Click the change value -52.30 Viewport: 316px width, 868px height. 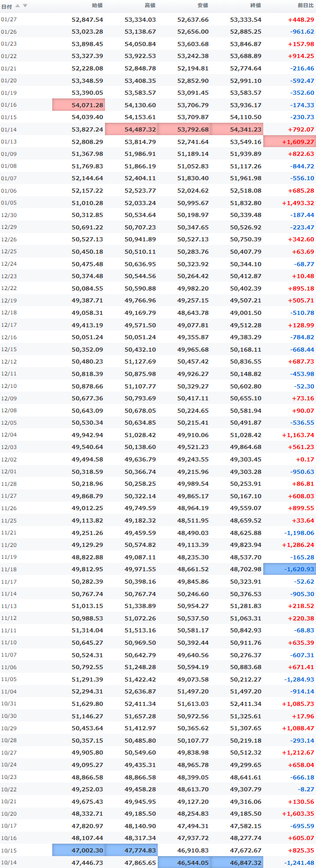(304, 386)
